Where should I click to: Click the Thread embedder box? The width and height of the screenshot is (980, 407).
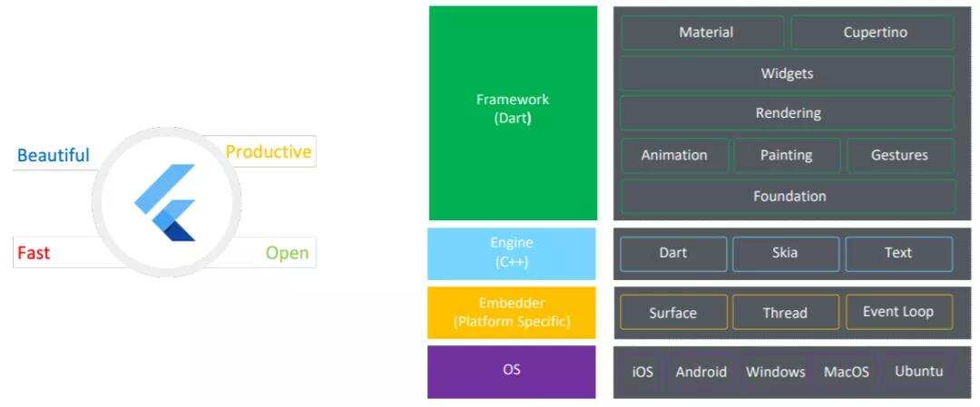click(785, 313)
